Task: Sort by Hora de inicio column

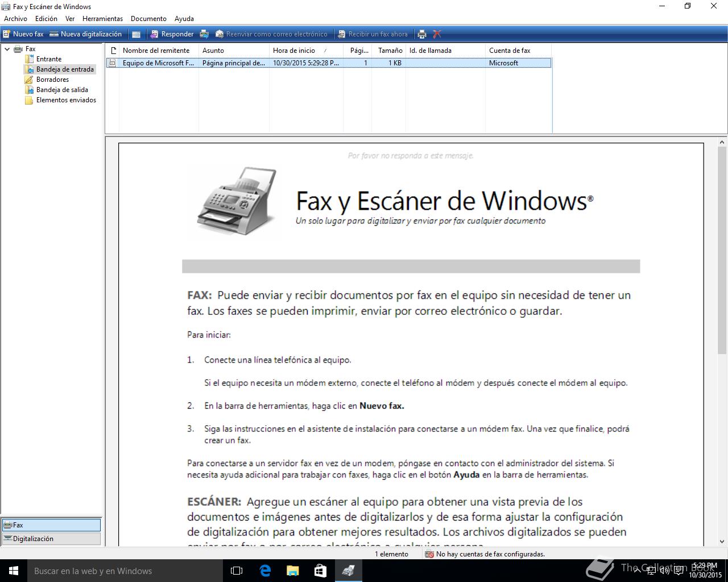Action: pyautogui.click(x=306, y=51)
